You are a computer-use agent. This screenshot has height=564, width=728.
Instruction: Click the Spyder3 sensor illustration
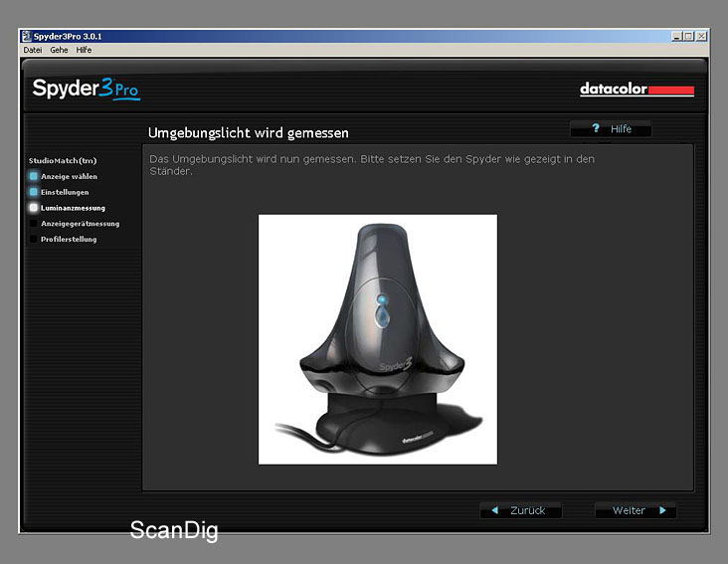pyautogui.click(x=378, y=339)
